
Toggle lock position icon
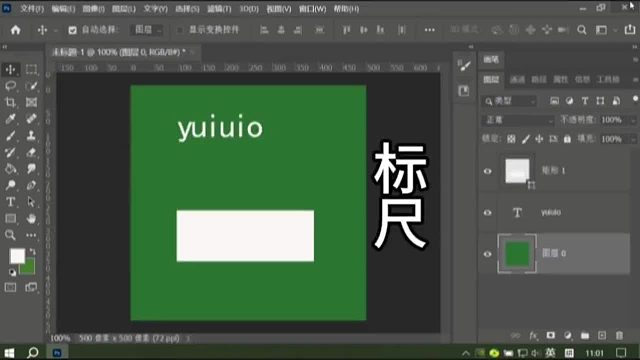539,139
